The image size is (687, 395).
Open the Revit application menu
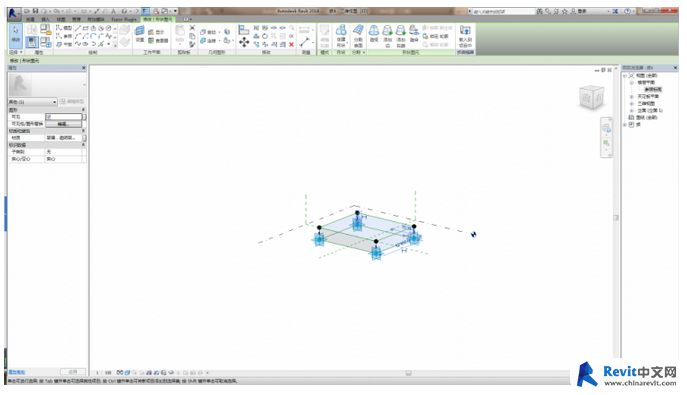tap(13, 13)
